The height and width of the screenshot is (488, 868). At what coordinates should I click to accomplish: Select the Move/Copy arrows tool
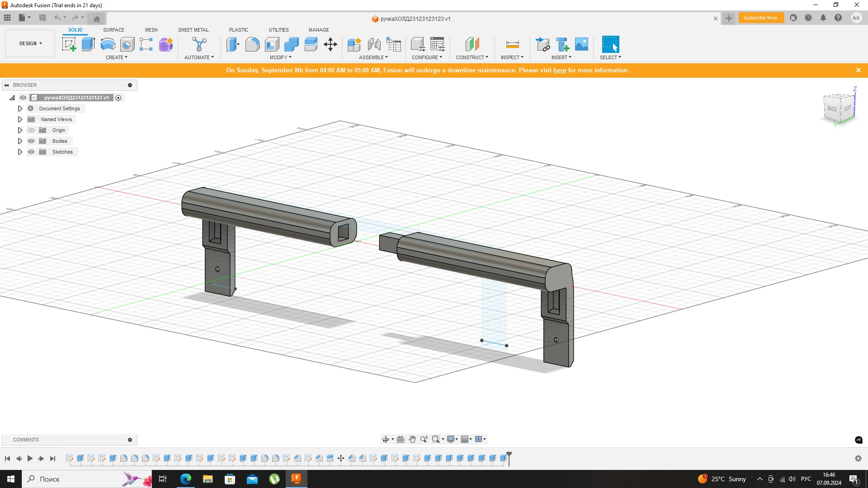[330, 44]
